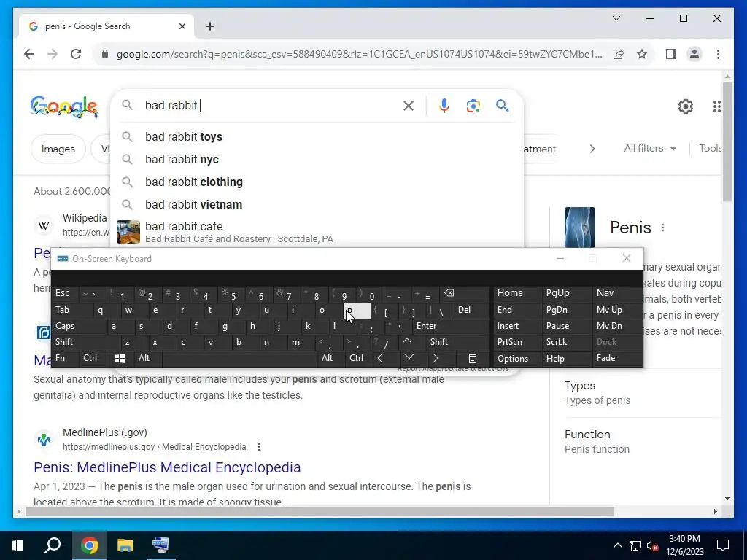This screenshot has width=747, height=560.
Task: Show more filter chips with the right chevron
Action: point(592,149)
